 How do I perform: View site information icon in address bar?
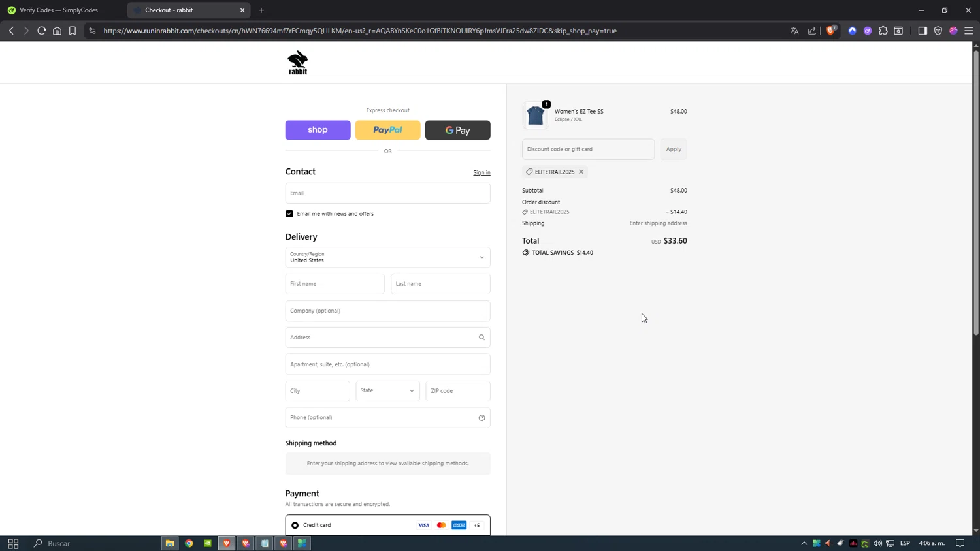[92, 31]
